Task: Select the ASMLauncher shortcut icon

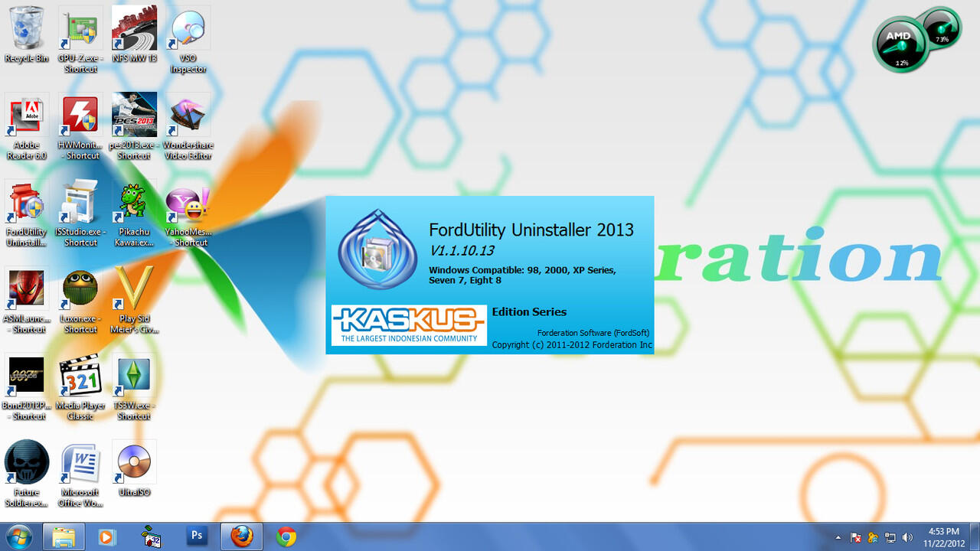Action: (27, 300)
